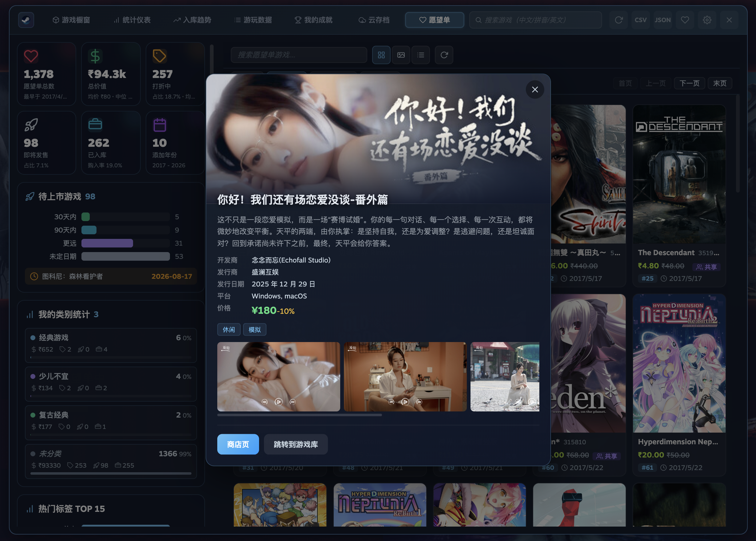Switch to grid view layout

pyautogui.click(x=381, y=55)
